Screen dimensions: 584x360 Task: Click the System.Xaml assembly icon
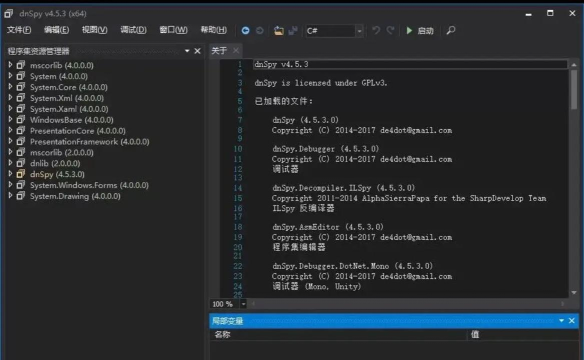[21, 108]
